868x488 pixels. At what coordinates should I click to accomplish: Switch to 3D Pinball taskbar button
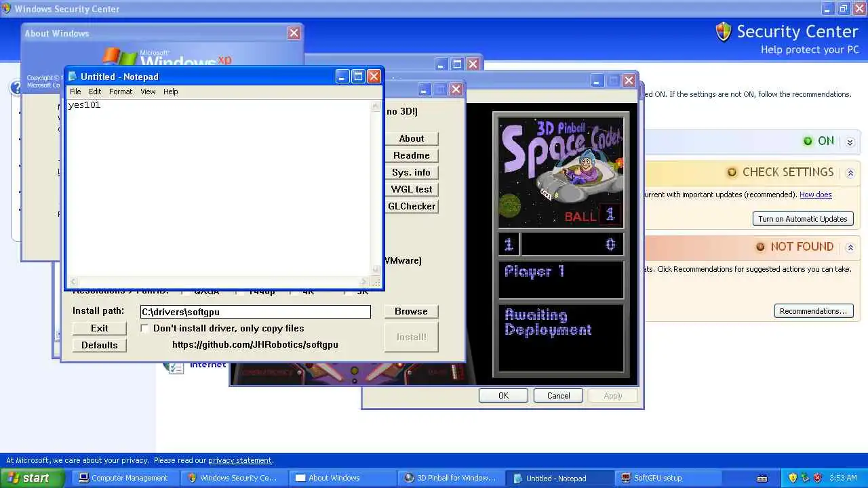pos(450,478)
